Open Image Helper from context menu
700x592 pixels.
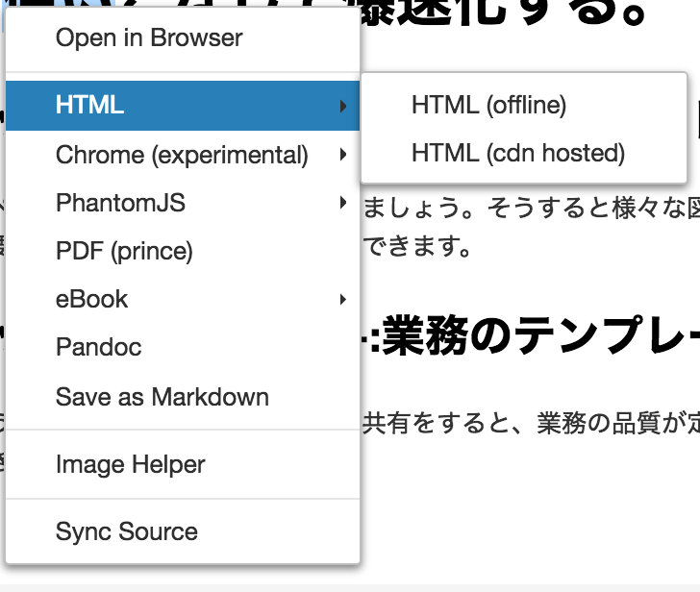[183, 465]
